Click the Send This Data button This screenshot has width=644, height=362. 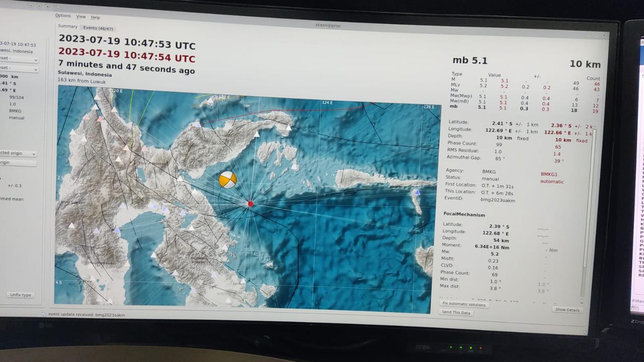456,312
